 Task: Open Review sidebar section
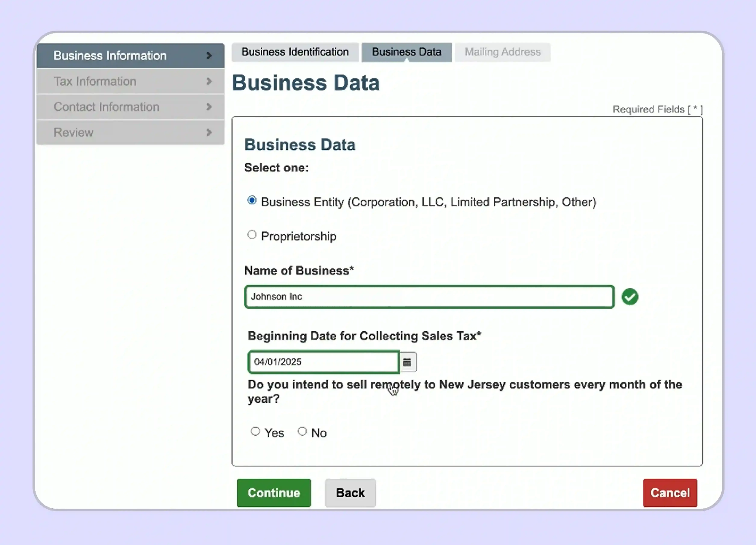[130, 133]
